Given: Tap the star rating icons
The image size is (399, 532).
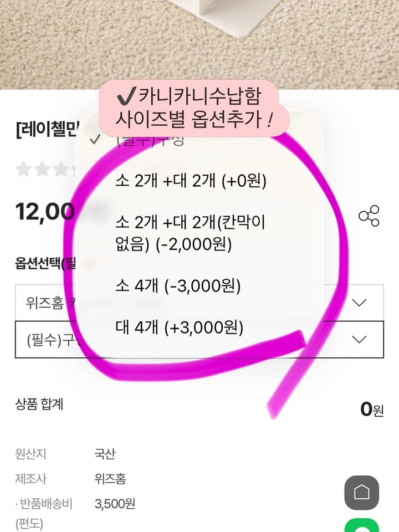Looking at the screenshot, I should tap(44, 169).
